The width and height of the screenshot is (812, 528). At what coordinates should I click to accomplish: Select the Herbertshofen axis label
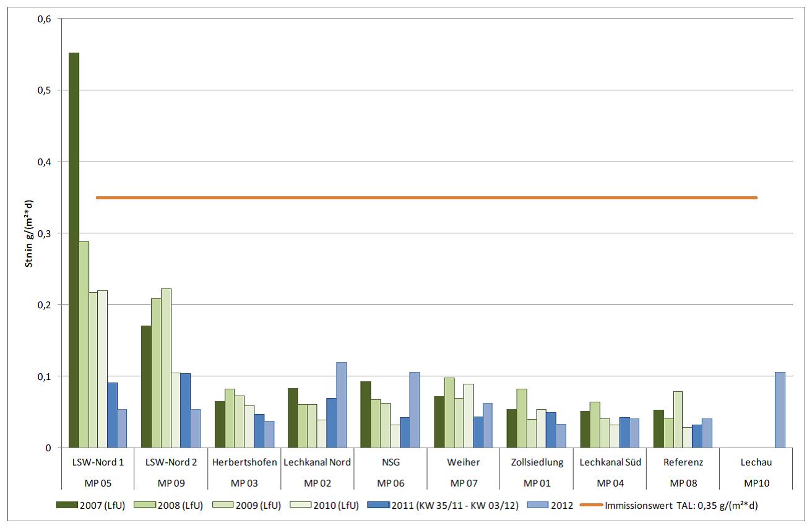click(244, 462)
